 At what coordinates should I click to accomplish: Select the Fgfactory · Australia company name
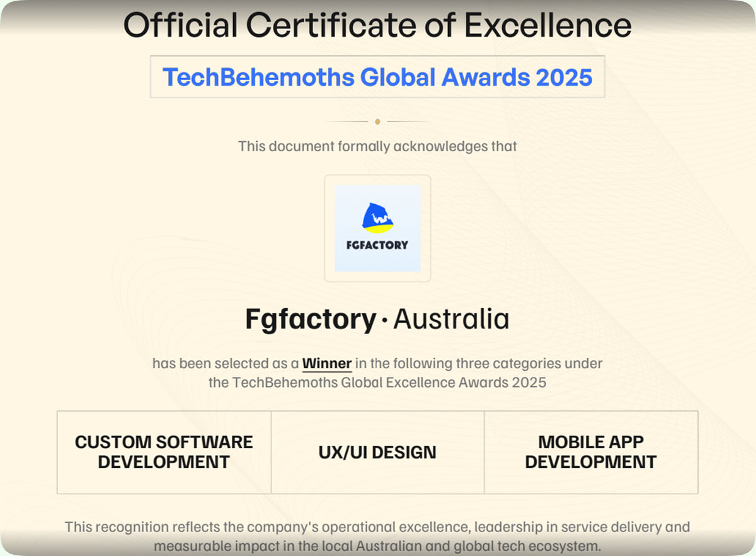point(377,319)
